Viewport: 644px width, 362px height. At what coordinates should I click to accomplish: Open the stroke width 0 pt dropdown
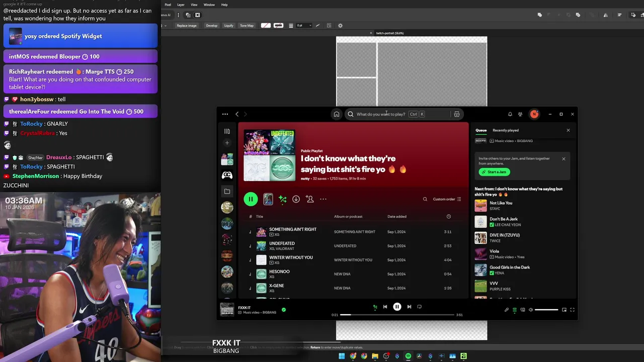[x=304, y=26]
